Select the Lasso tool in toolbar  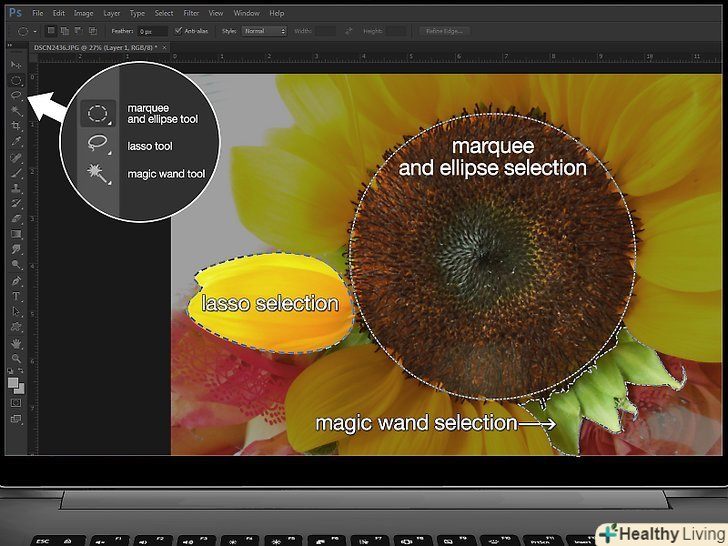click(x=16, y=95)
